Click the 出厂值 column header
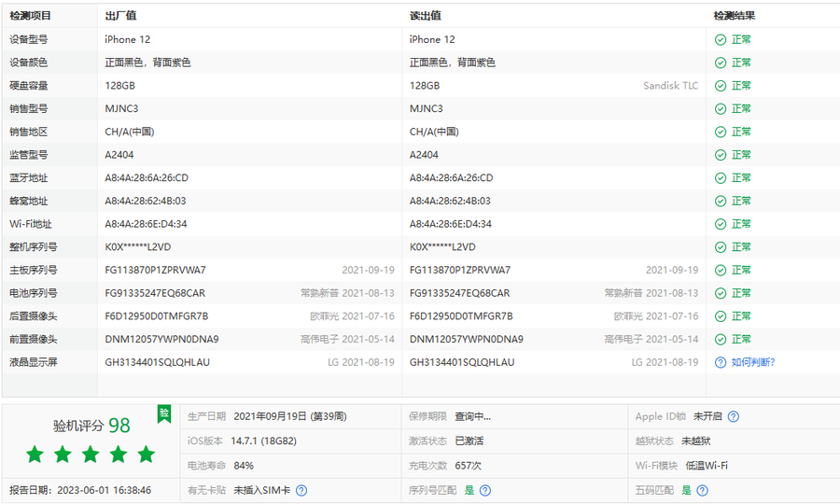840x504 pixels. [120, 16]
